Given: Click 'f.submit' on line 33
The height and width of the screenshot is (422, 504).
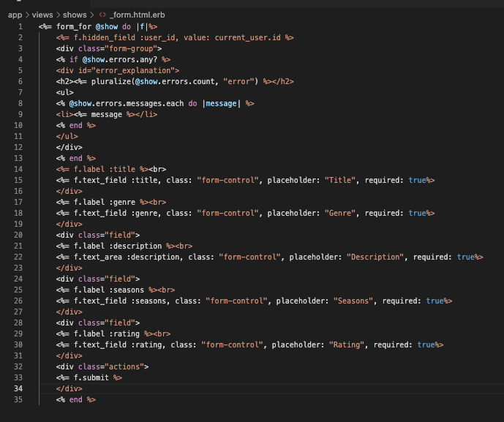Looking at the screenshot, I should (x=91, y=377).
